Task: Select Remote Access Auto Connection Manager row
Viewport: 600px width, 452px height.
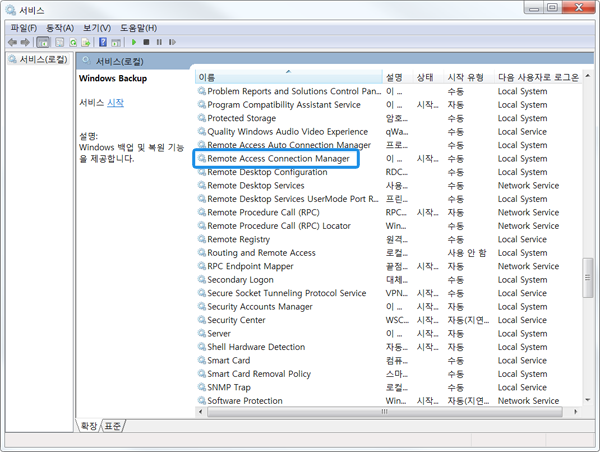Action: point(289,145)
